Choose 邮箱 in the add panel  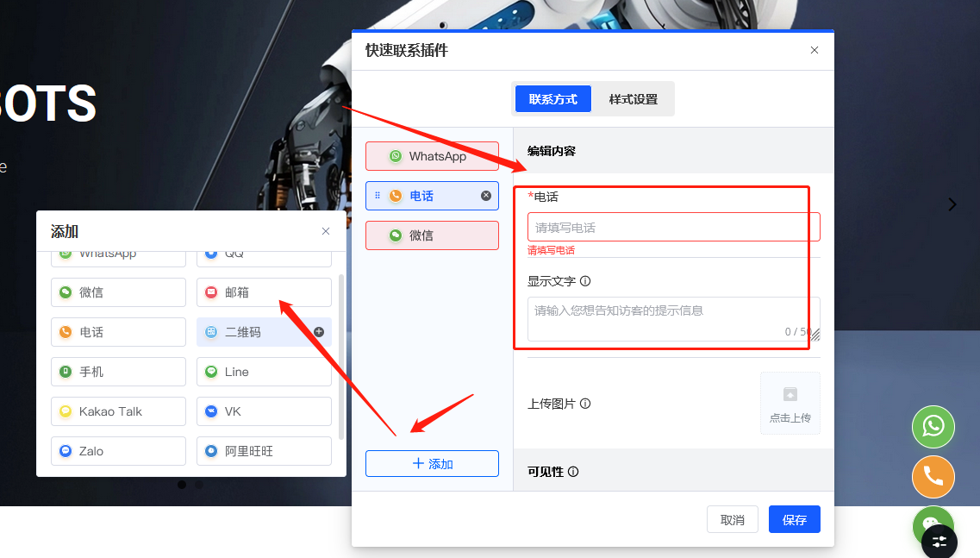pos(264,292)
